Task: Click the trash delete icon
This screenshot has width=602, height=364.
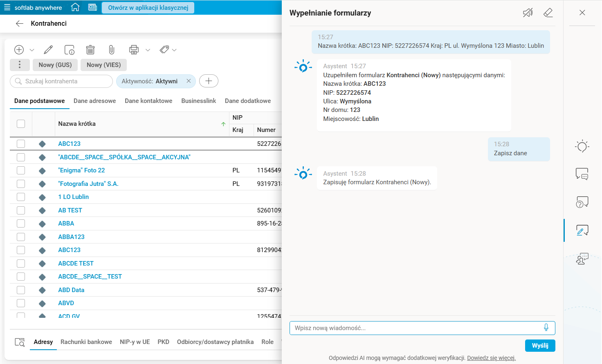Action: pos(90,50)
